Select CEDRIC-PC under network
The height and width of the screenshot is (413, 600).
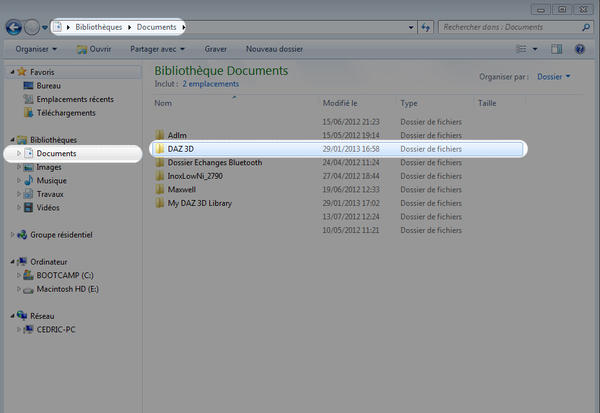point(56,330)
